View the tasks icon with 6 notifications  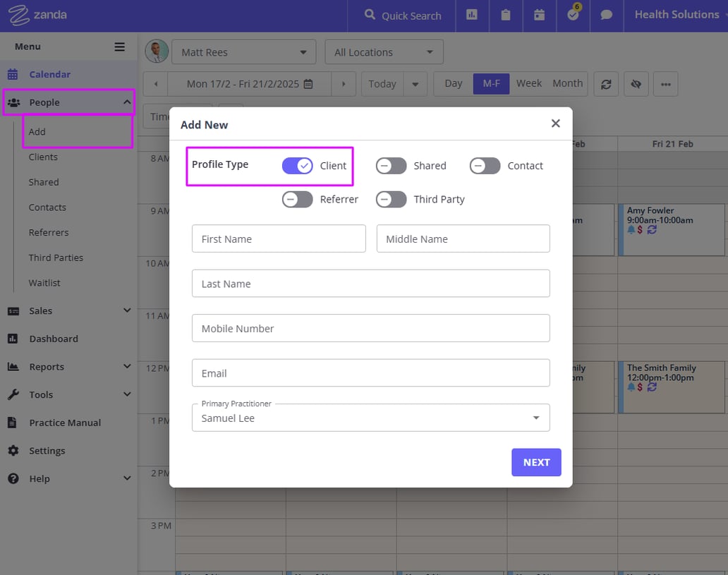[573, 16]
